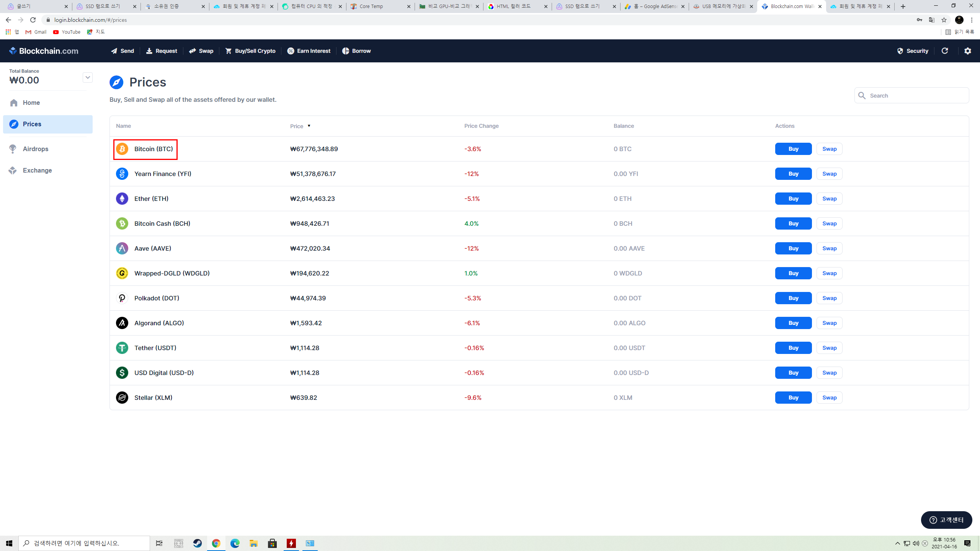
Task: Click the Wrapped-DGLD icon
Action: tap(122, 273)
